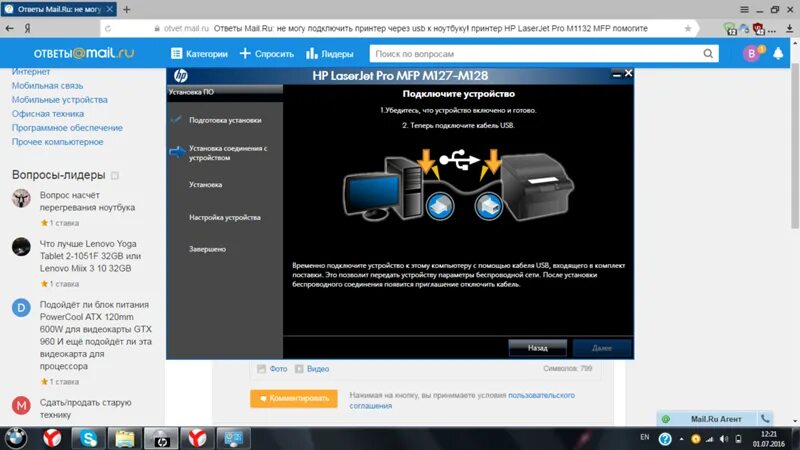Open question about перегревания ноутбука
The width and height of the screenshot is (800, 450).
pyautogui.click(x=87, y=201)
